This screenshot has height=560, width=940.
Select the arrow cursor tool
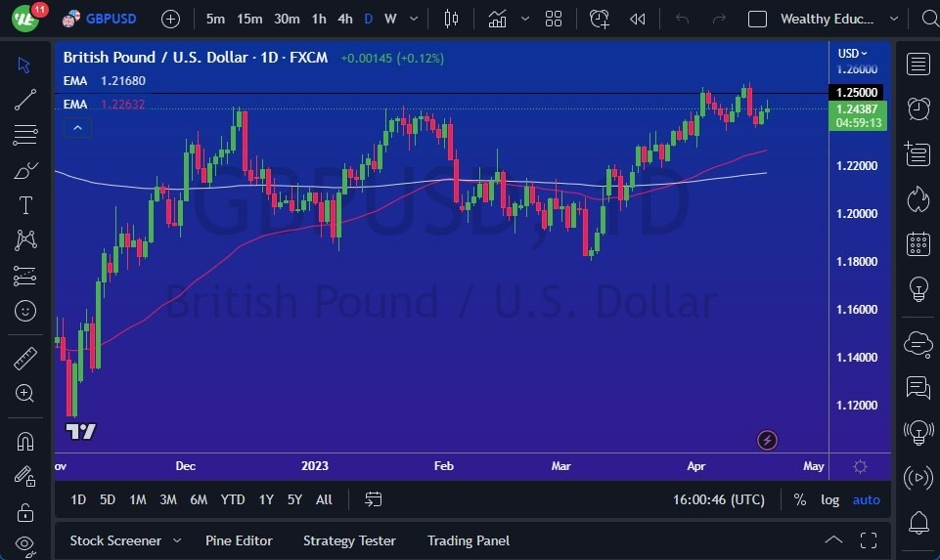click(x=24, y=65)
